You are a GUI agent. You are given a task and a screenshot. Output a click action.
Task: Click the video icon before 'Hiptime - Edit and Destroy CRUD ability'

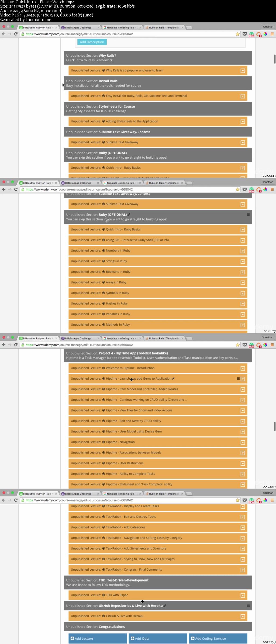(x=103, y=421)
